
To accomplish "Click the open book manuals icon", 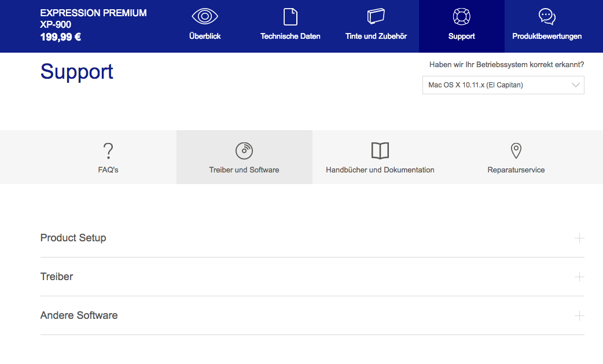I will [x=380, y=151].
